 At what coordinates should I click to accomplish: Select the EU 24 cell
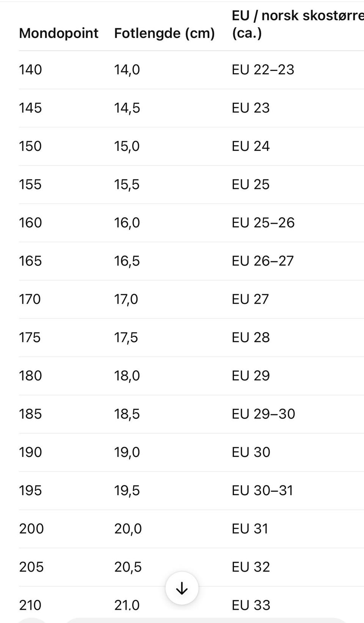click(x=251, y=146)
